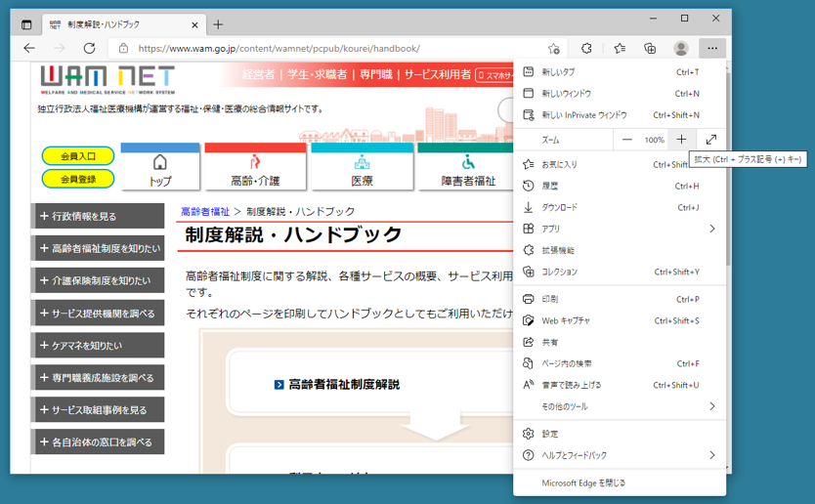Viewport: 815px width, 504px height.
Task: Open ダウンロード from the menu
Action: pyautogui.click(x=619, y=207)
